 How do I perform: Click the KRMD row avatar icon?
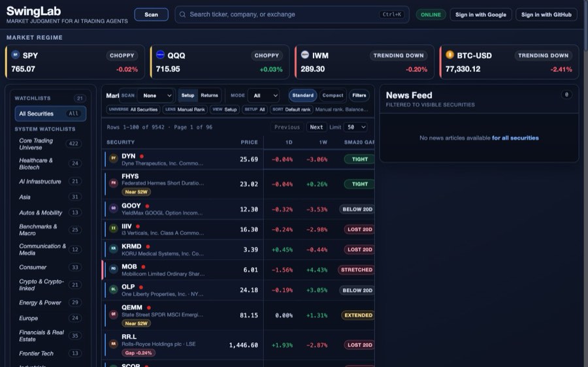[113, 249]
